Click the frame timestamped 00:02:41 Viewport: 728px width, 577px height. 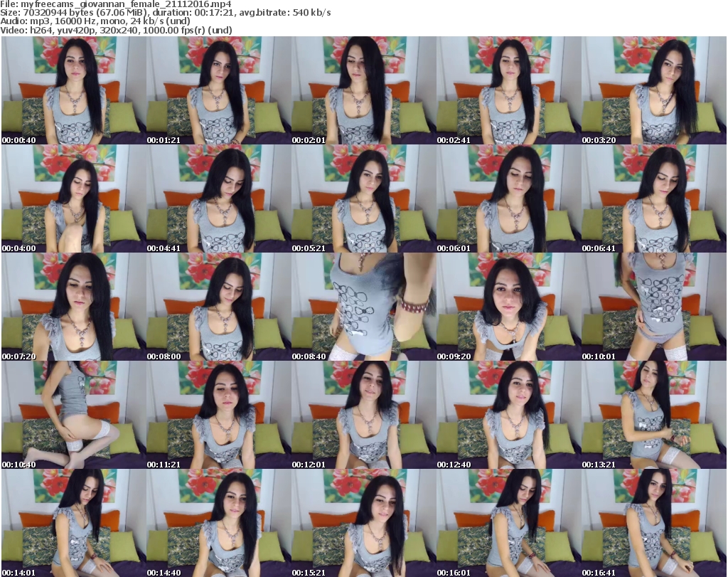coord(508,90)
